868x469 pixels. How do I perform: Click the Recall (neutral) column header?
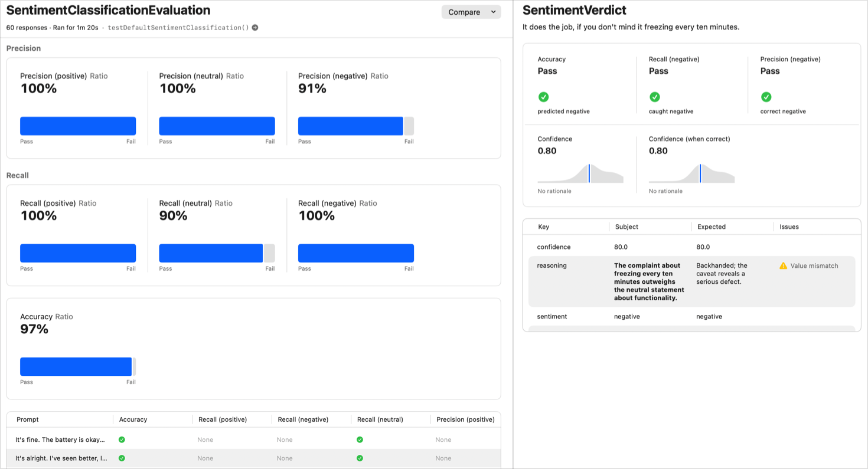tap(380, 419)
